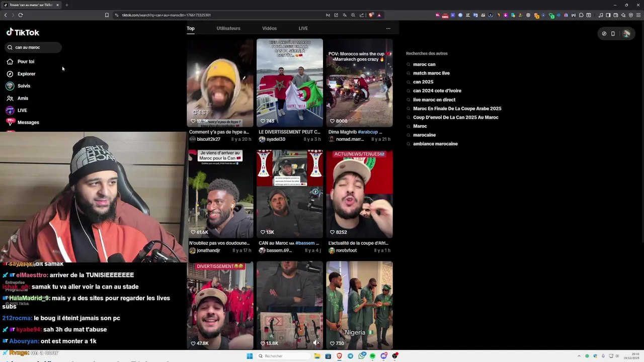Viewport: 644px width, 362px height.
Task: Open File Explorer from taskbar
Action: coord(317,356)
